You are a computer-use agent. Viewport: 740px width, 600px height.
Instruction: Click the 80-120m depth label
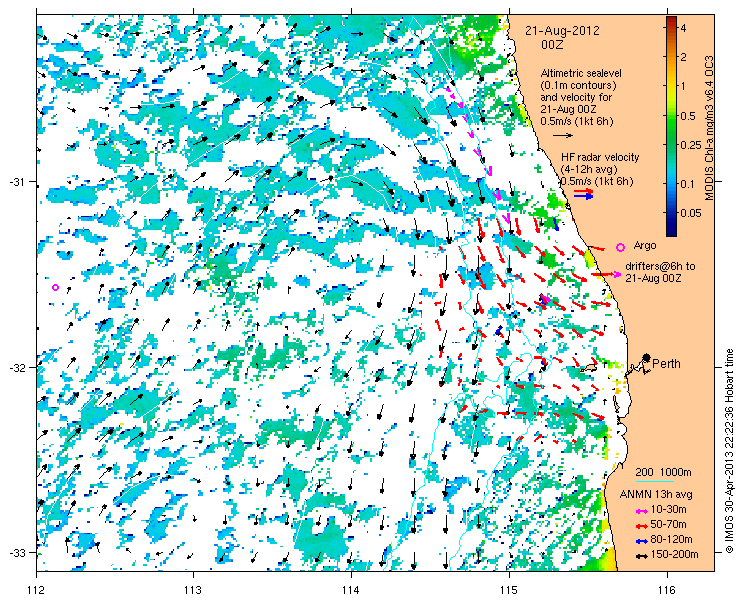click(x=671, y=540)
